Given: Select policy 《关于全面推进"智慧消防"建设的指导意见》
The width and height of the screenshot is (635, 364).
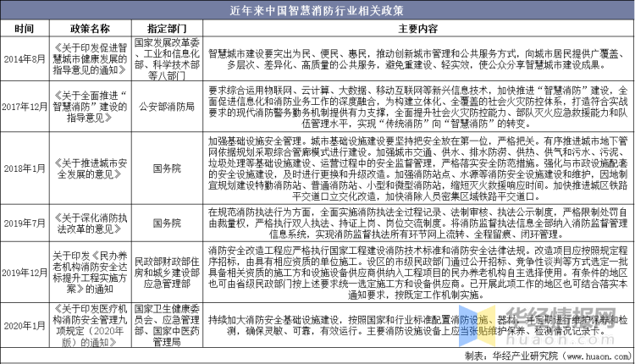Looking at the screenshot, I should pyautogui.click(x=90, y=107).
